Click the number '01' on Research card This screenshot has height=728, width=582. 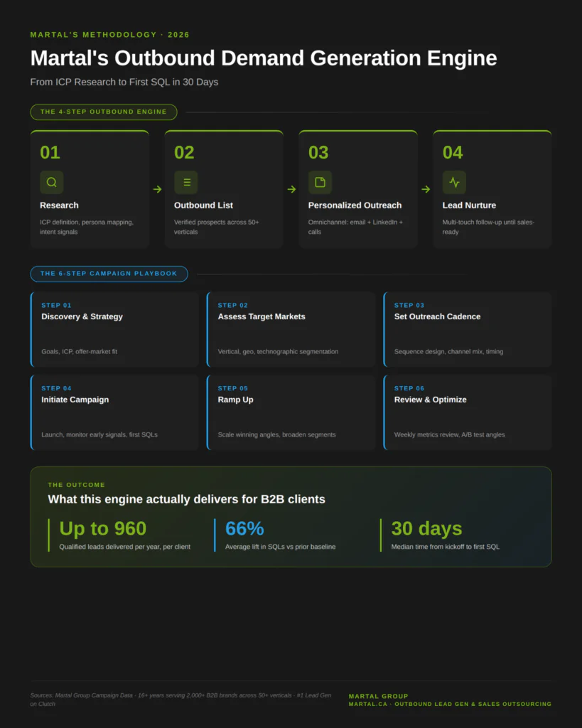tap(50, 152)
